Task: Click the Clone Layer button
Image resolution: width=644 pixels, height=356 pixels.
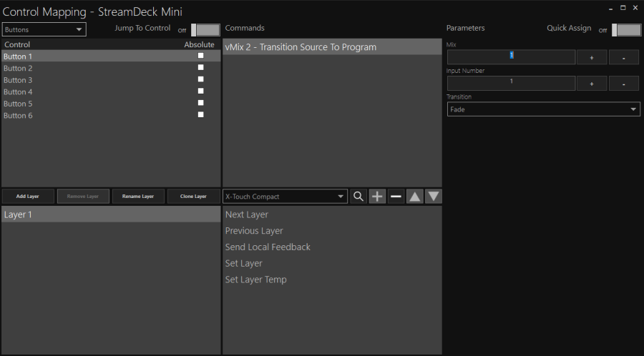Action: pos(193,197)
